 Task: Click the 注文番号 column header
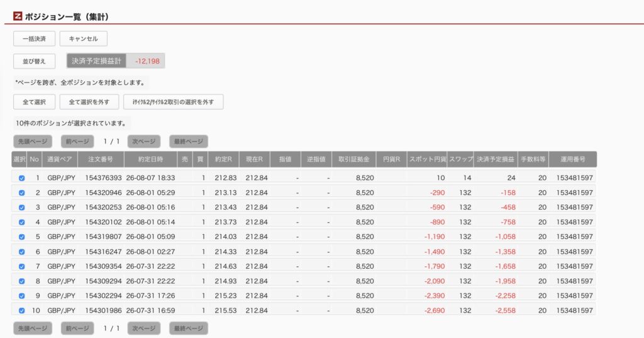coord(101,159)
